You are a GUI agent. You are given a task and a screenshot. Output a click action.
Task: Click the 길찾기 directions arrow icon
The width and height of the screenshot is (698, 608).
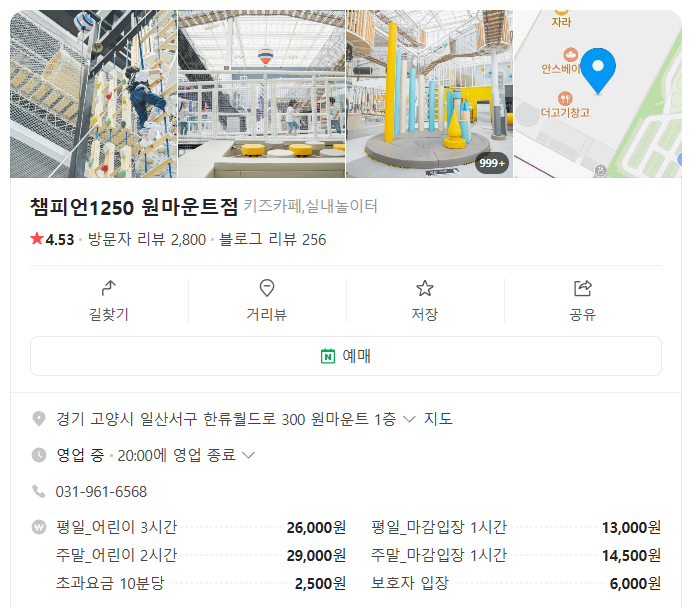[109, 288]
